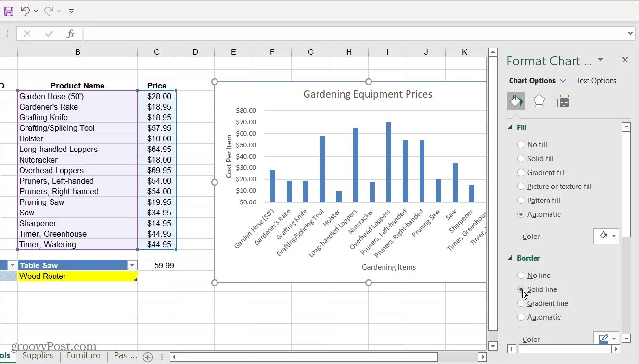Click pane scrollbar up arrow
639x364 pixels.
coord(626,127)
